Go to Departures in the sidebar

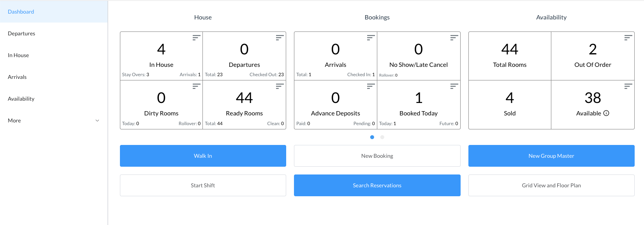21,33
